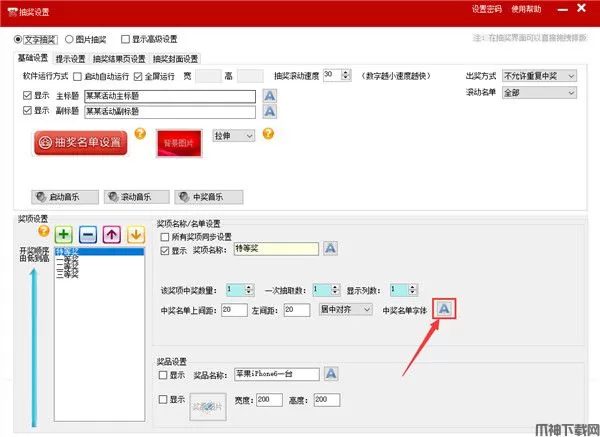Click the red 背景图片 thumbnail
Screen dimensions: 600x437
(x=179, y=143)
